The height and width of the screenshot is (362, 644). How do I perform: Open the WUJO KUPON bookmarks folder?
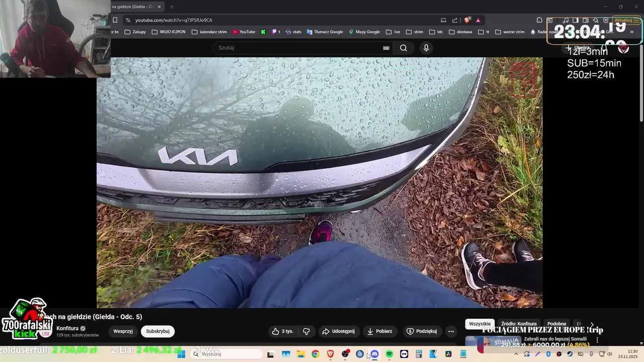tap(169, 32)
